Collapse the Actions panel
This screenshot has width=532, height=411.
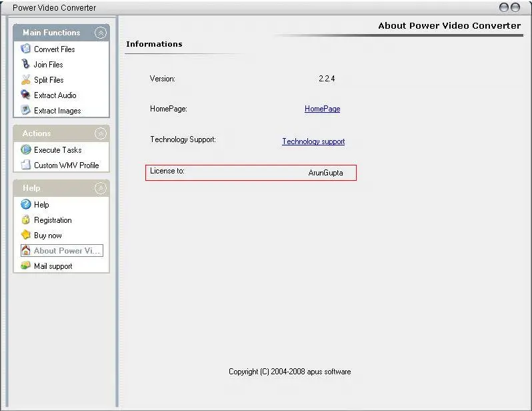point(101,133)
